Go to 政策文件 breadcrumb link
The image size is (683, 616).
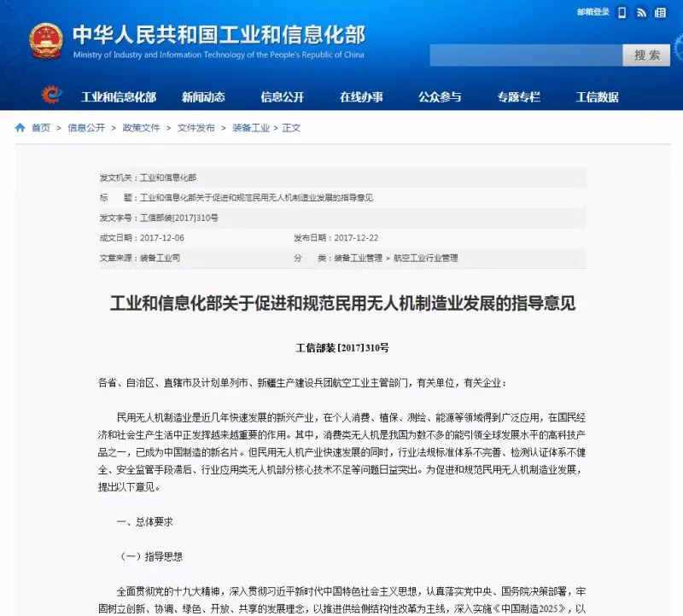[141, 128]
